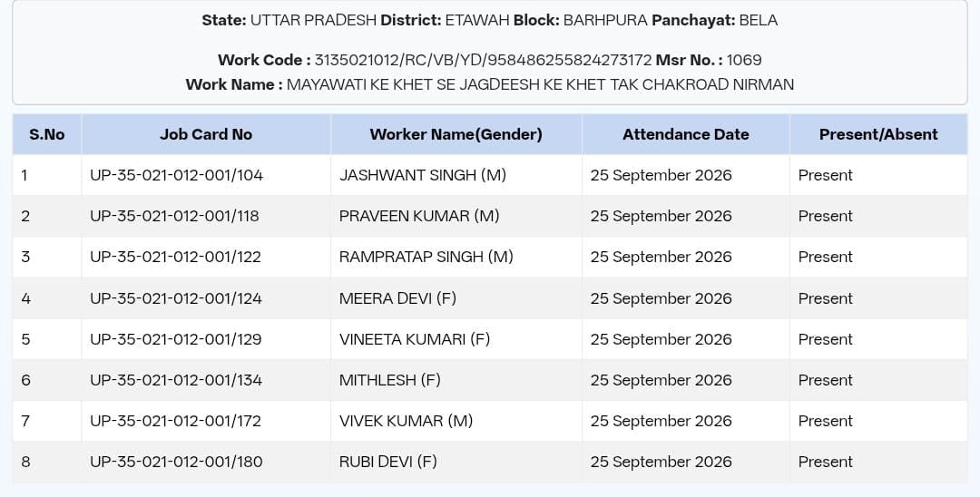Screen dimensions: 980x497
Task: Click worker name PRAVEEN KUMAR (M)
Action: coord(419,216)
